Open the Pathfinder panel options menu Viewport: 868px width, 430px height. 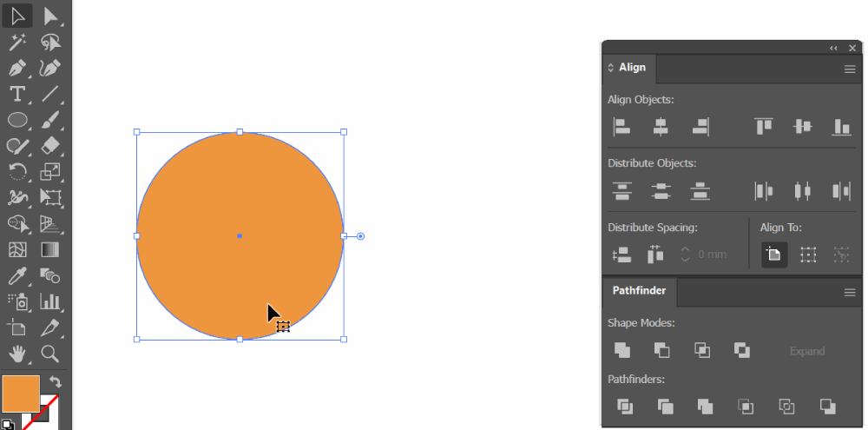pyautogui.click(x=850, y=293)
